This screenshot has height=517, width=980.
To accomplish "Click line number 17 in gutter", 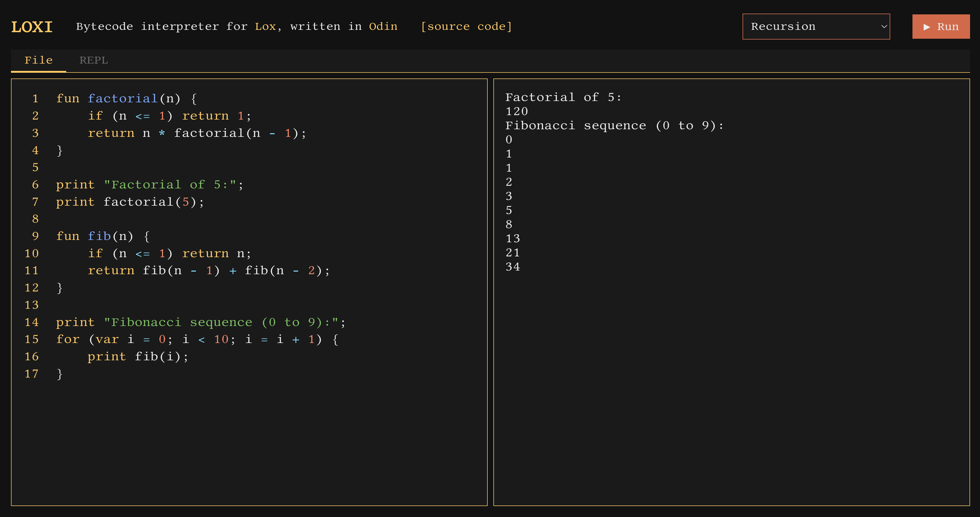I will point(32,374).
